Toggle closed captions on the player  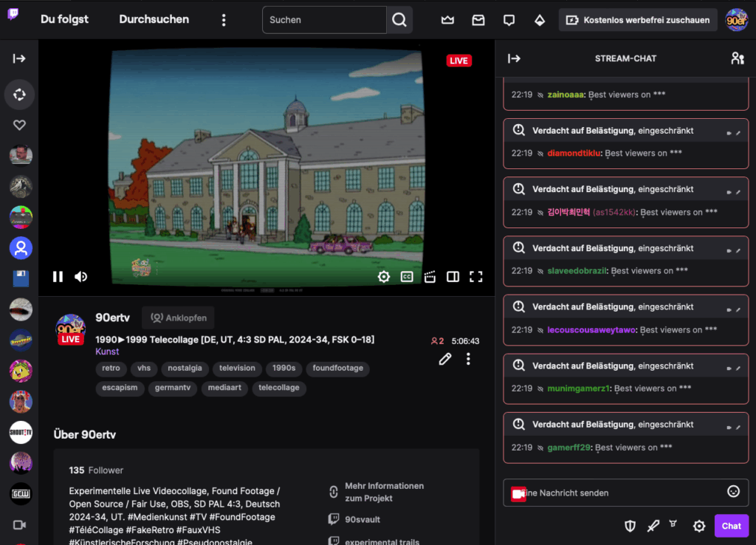407,276
